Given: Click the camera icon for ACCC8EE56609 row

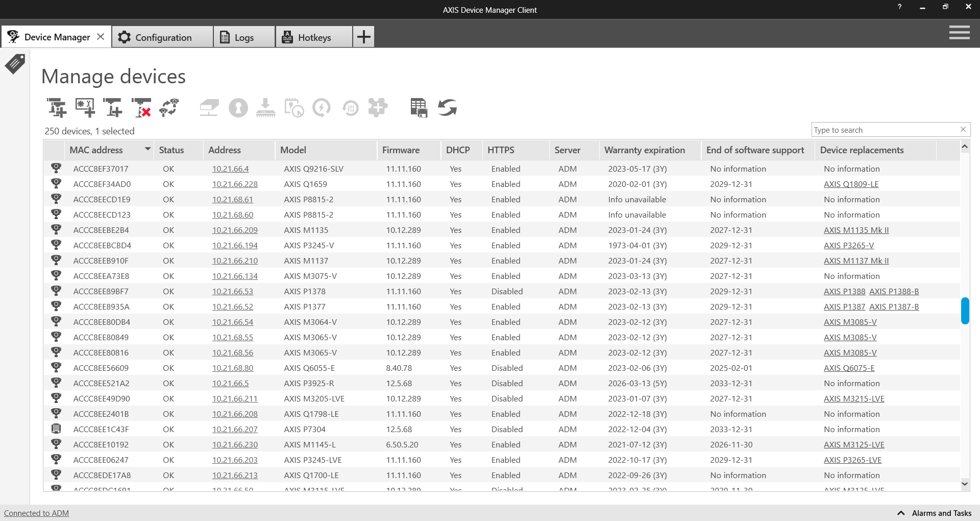Looking at the screenshot, I should [x=56, y=367].
